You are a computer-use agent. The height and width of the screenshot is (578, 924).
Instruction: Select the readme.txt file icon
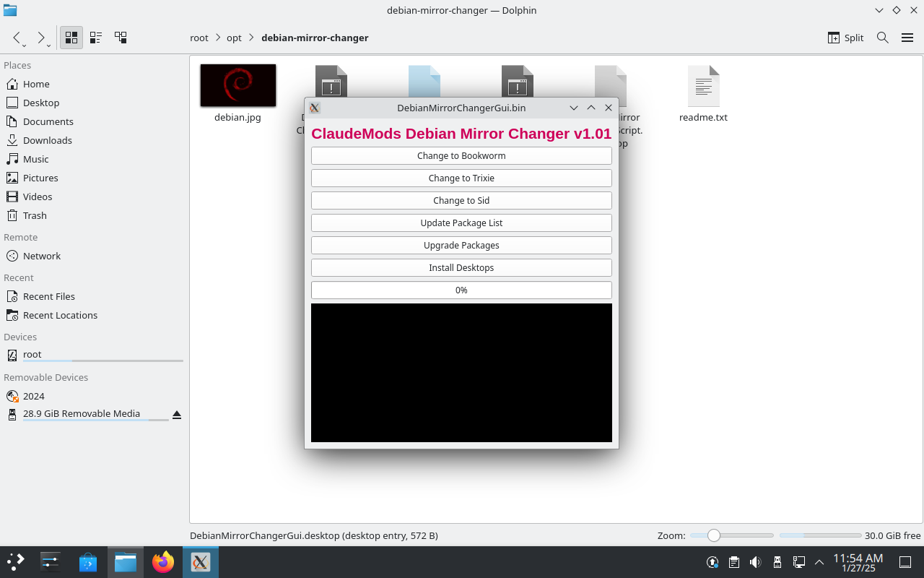coord(703,86)
